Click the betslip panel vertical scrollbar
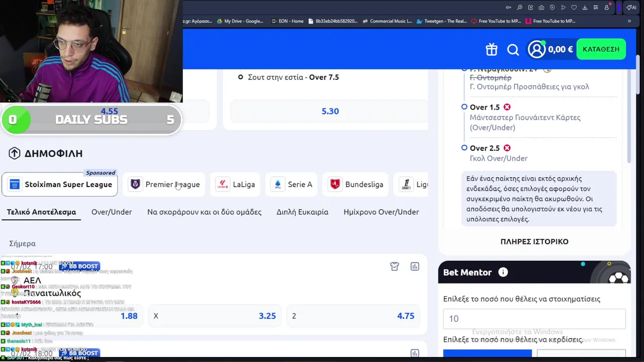644x362 pixels. click(629, 117)
